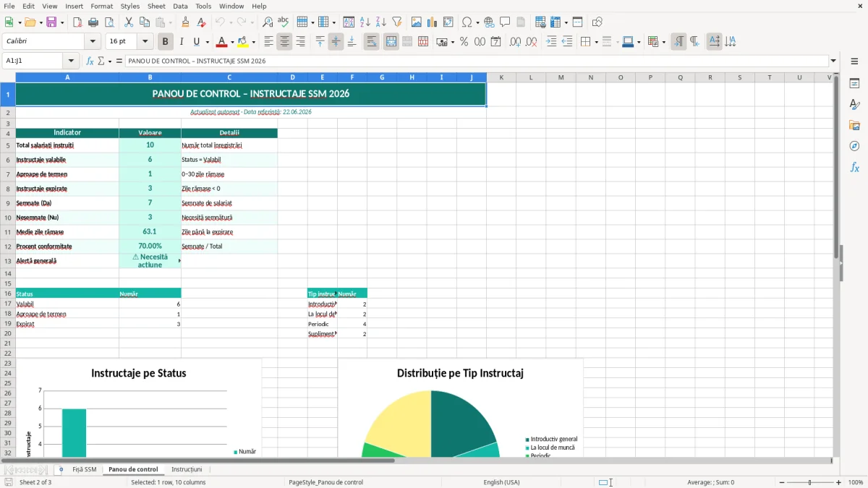This screenshot has width=868, height=488.
Task: Toggle Center Horizontally alignment
Action: coord(284,42)
